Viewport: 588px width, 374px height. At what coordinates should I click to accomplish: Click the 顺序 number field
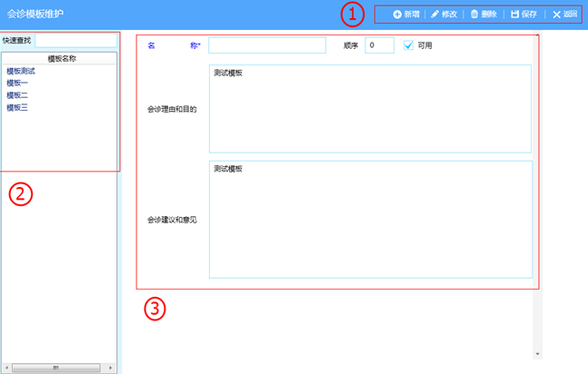(x=379, y=45)
